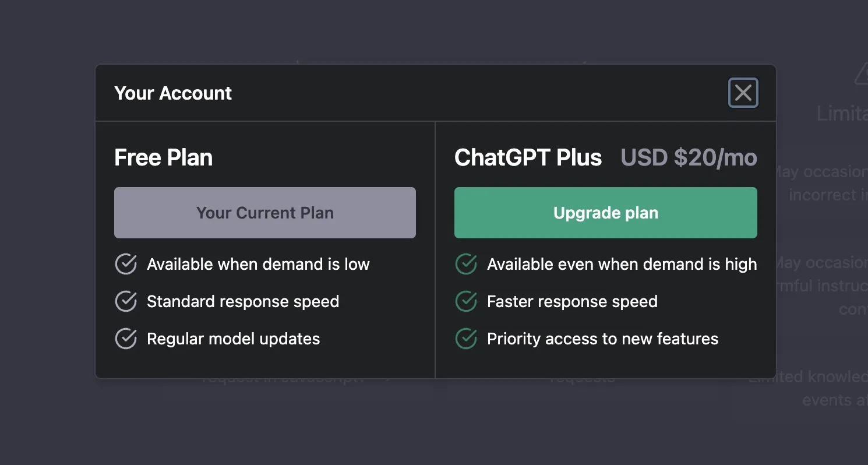868x465 pixels.
Task: Click the Upgrade plan button
Action: click(x=605, y=213)
